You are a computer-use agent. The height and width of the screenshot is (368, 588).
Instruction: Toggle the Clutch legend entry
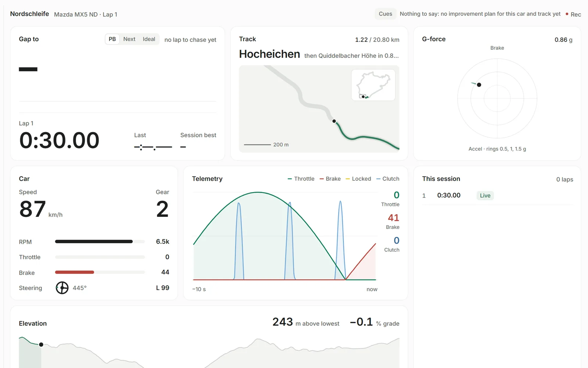coord(388,179)
